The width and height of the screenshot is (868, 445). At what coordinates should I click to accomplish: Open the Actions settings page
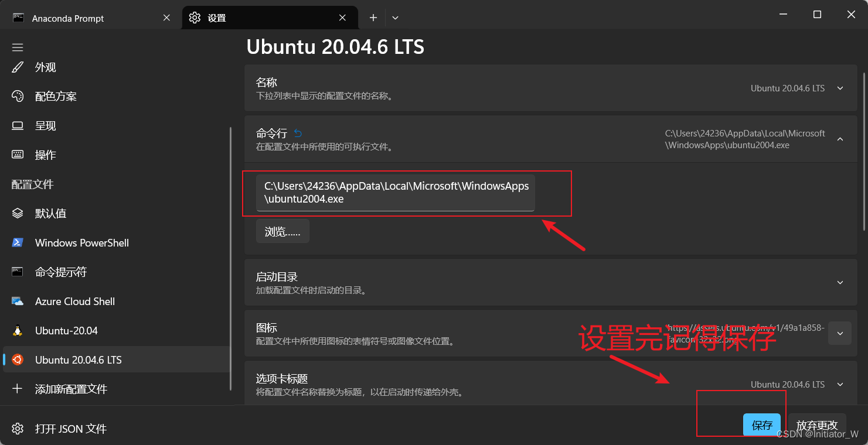click(116, 155)
